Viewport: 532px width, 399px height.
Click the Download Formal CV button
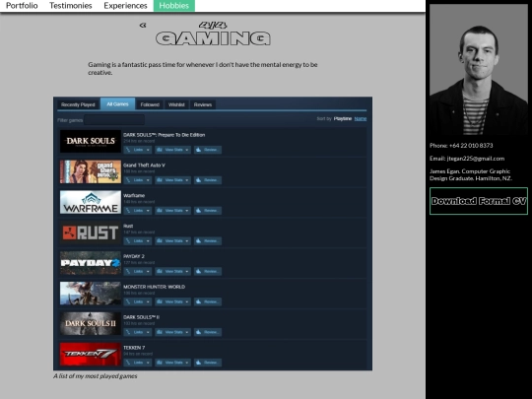pyautogui.click(x=479, y=201)
